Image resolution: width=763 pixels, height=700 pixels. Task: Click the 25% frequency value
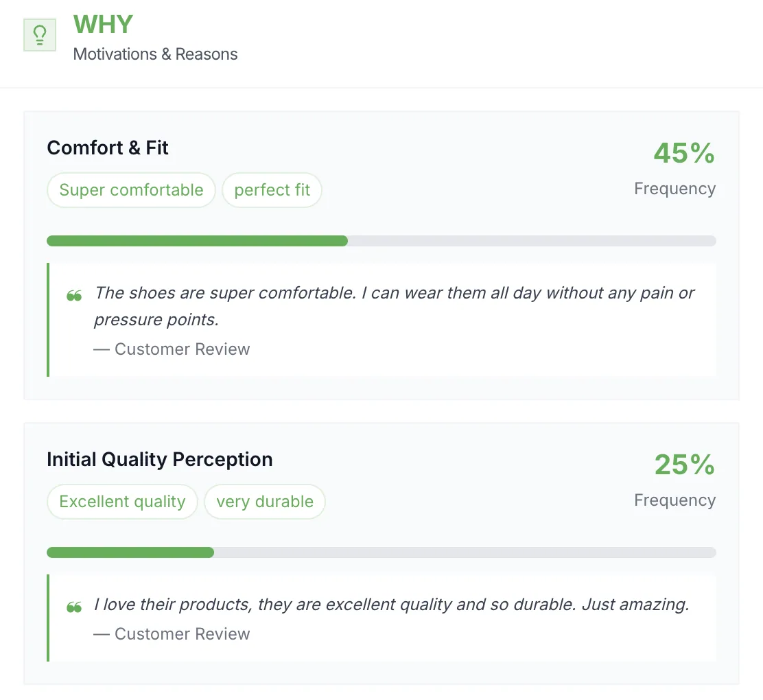point(685,465)
